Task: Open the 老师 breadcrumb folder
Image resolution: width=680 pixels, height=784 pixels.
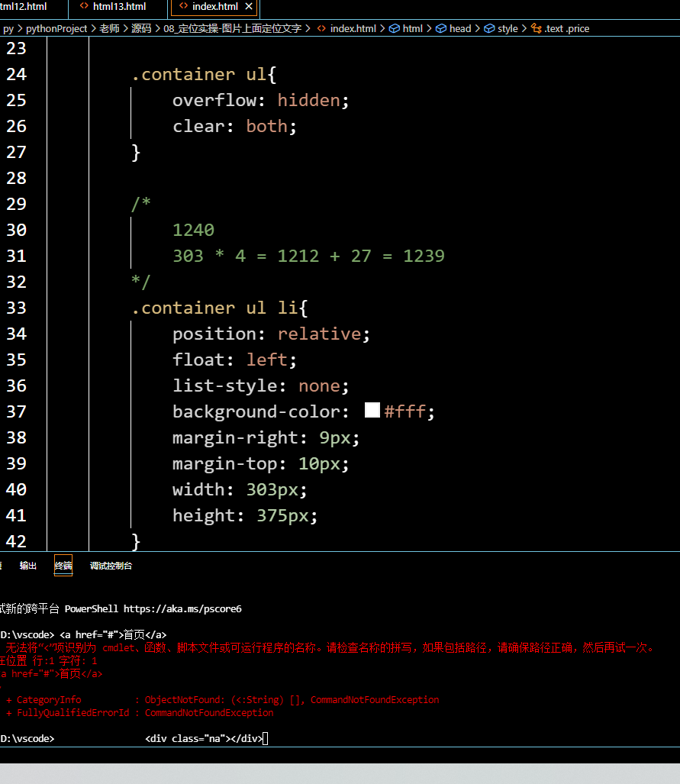Action: [x=109, y=28]
